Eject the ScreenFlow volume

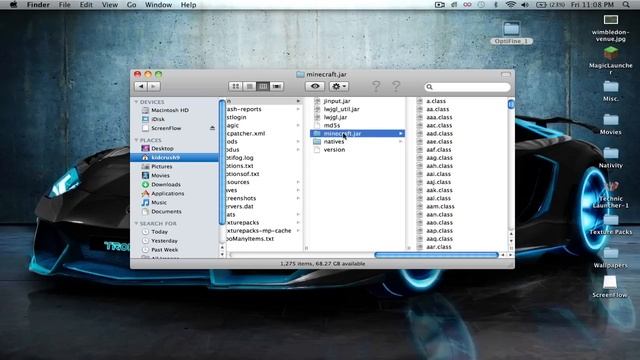click(212, 128)
